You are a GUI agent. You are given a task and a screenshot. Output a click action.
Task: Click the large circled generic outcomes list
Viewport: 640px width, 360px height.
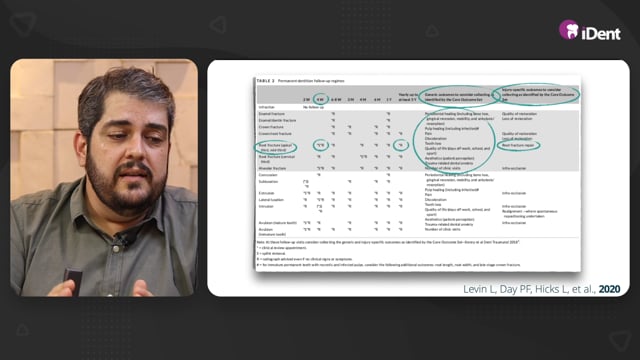[x=454, y=141]
